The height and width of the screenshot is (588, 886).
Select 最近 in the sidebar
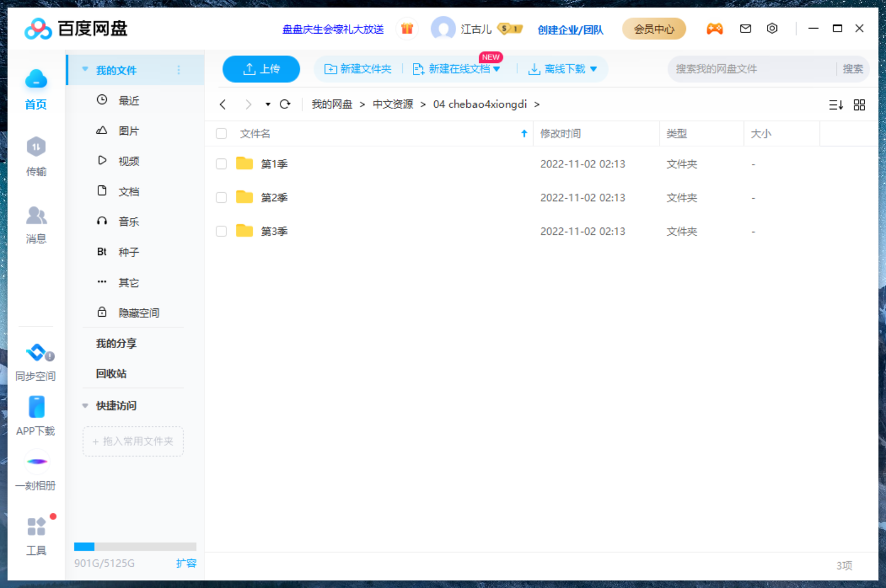129,101
